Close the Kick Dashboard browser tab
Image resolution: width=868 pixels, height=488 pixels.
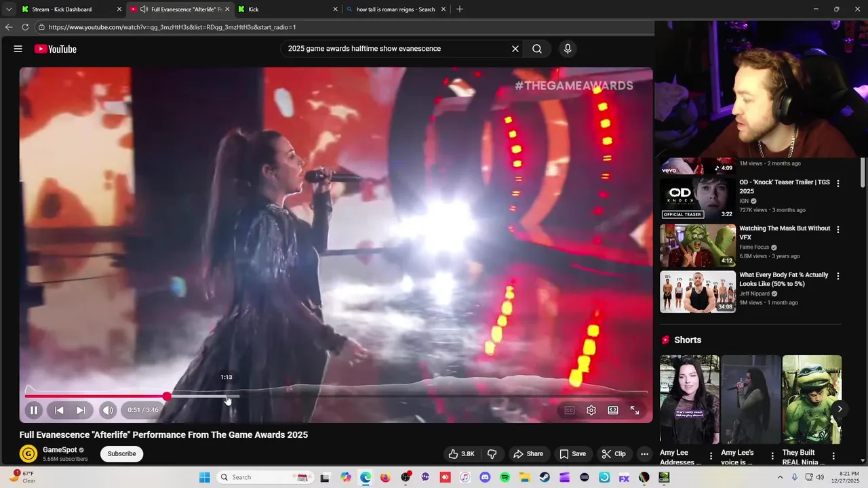tap(119, 9)
